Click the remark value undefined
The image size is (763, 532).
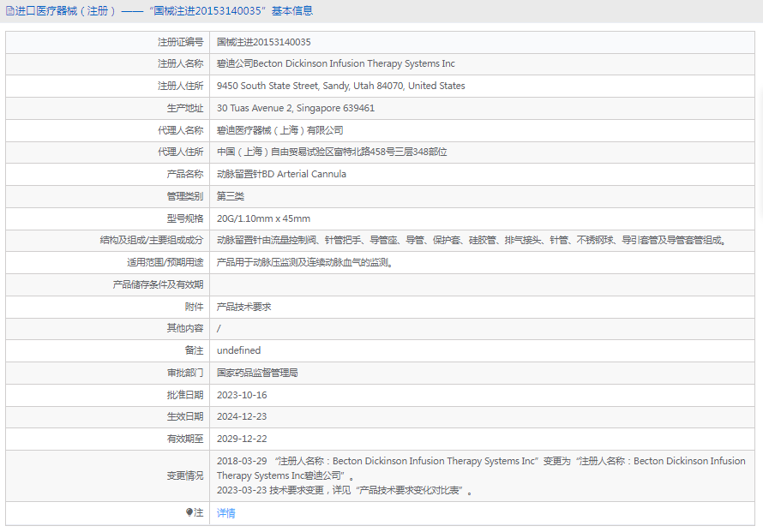pyautogui.click(x=238, y=350)
